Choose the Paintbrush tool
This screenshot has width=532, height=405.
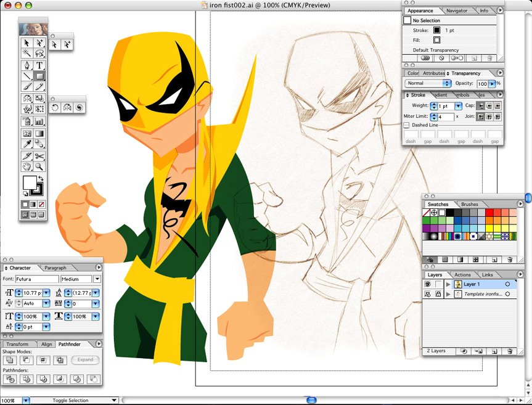(x=27, y=87)
